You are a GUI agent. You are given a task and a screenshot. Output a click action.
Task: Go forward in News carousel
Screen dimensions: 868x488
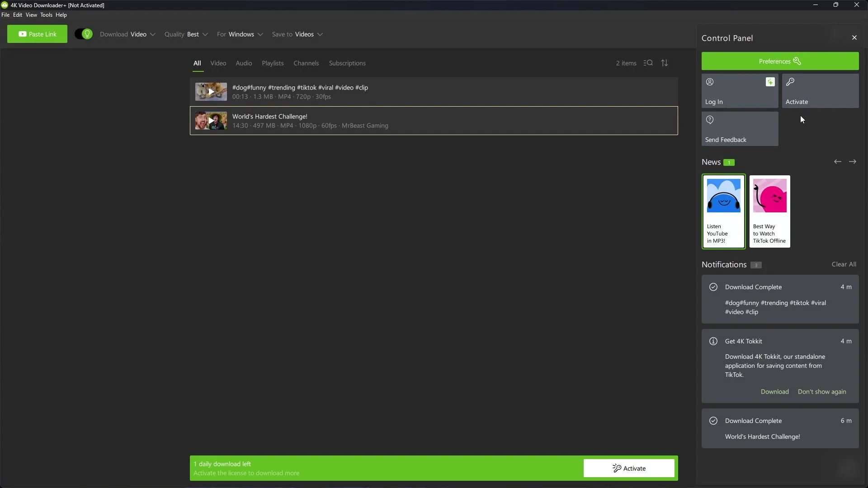click(854, 161)
